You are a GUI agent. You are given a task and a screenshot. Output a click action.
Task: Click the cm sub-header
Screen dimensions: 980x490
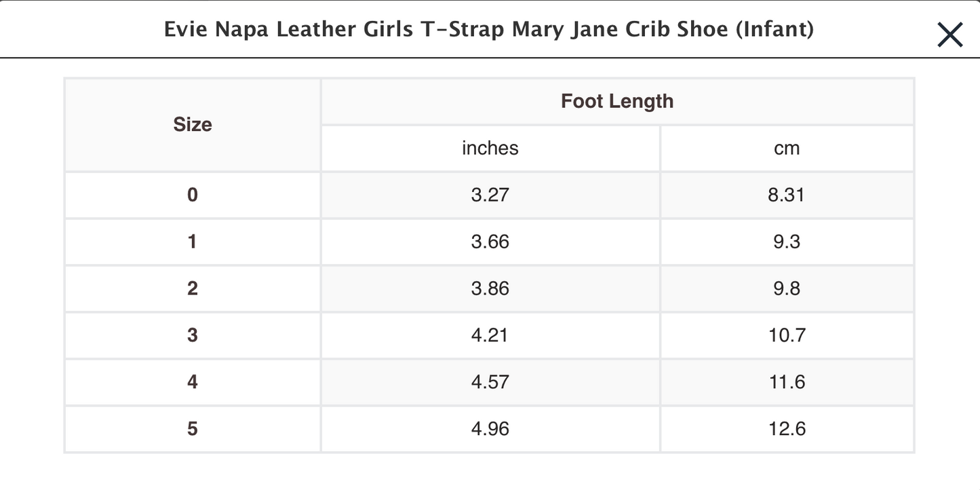(x=787, y=148)
